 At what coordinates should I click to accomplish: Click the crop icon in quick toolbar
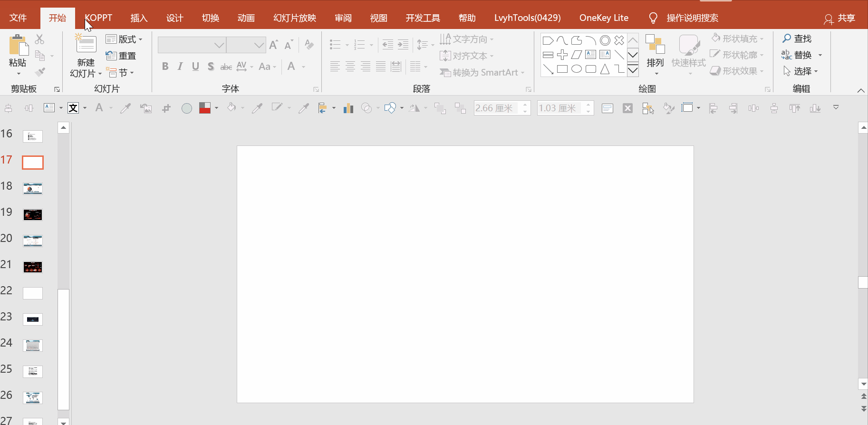pyautogui.click(x=166, y=108)
